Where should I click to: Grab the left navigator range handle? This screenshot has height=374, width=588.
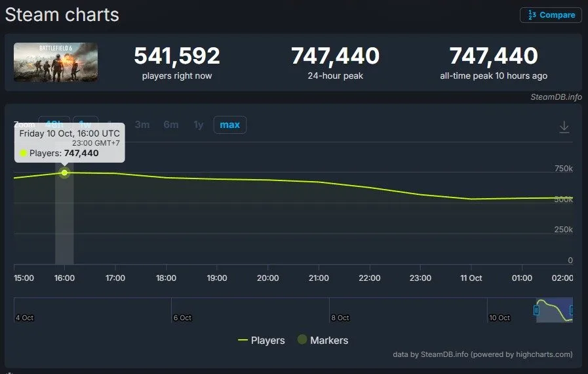click(x=536, y=310)
